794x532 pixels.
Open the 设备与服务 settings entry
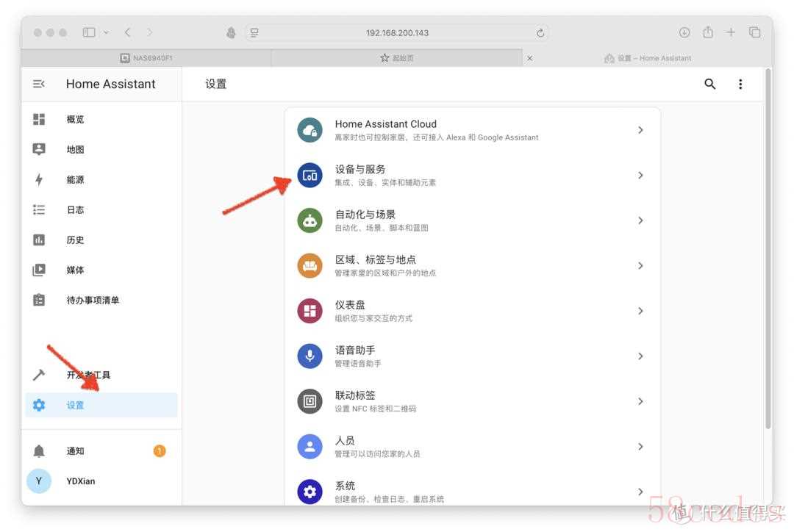click(x=473, y=175)
